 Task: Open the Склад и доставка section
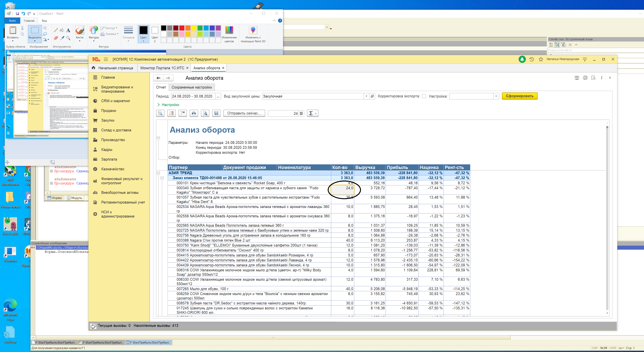[x=116, y=130]
